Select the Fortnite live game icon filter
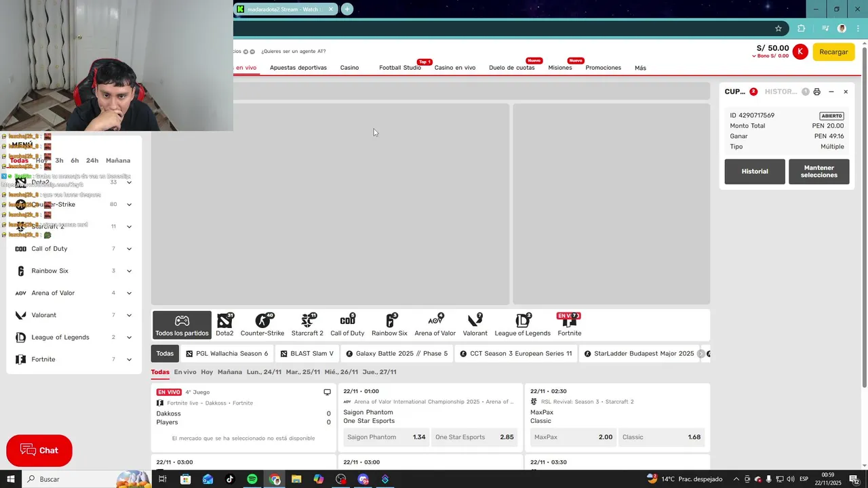This screenshot has width=868, height=488. (570, 325)
